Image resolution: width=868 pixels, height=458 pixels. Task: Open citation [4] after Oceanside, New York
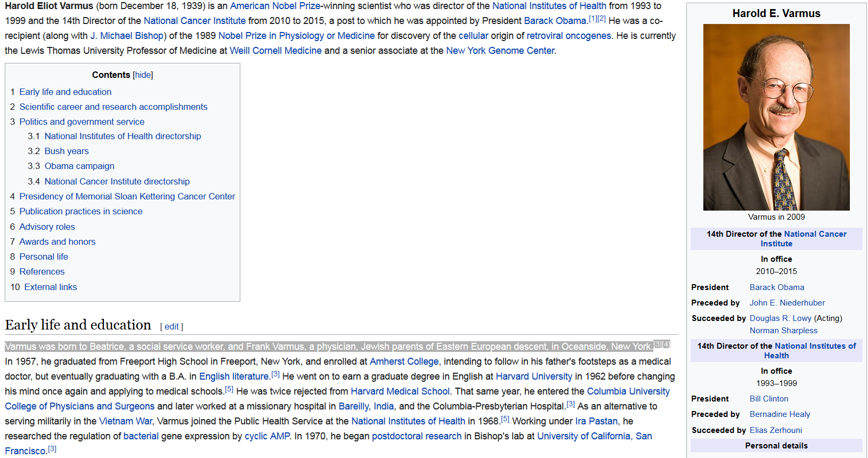tap(666, 344)
